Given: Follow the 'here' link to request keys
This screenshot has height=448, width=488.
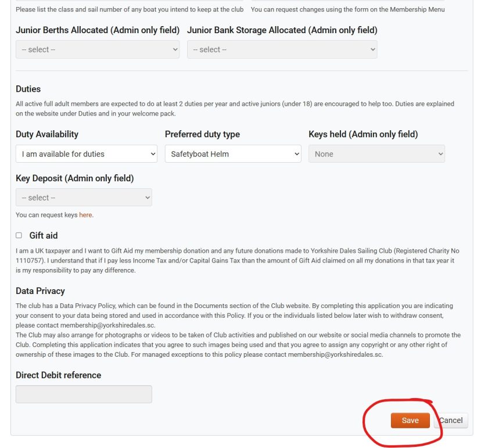Looking at the screenshot, I should pyautogui.click(x=85, y=215).
